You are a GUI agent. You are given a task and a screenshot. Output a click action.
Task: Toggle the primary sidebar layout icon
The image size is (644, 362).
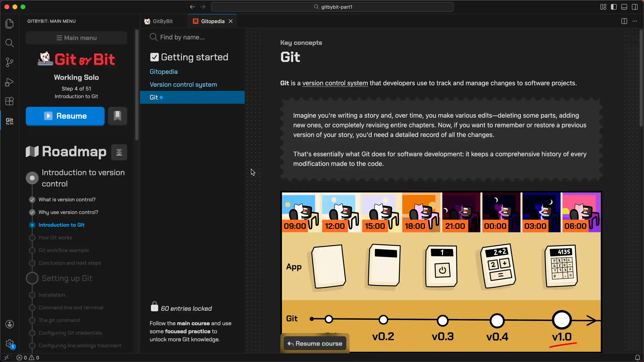coord(614,7)
